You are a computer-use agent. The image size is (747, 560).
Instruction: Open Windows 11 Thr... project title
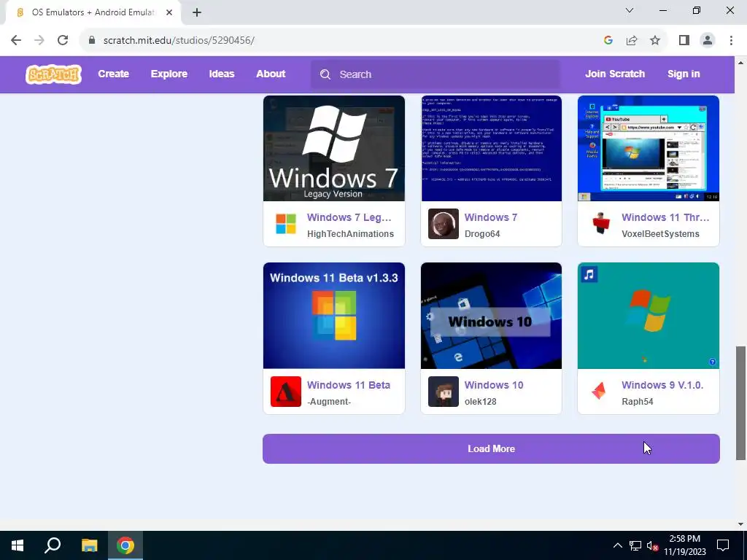point(665,217)
